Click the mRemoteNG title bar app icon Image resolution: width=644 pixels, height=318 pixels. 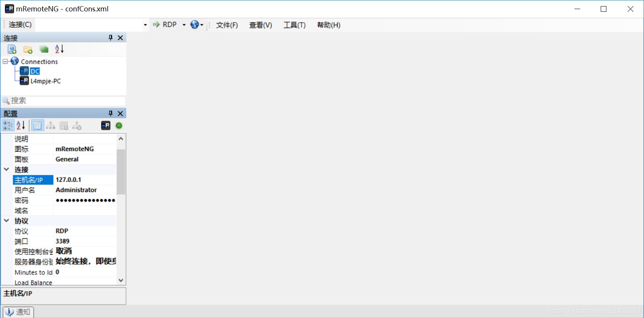click(x=9, y=9)
